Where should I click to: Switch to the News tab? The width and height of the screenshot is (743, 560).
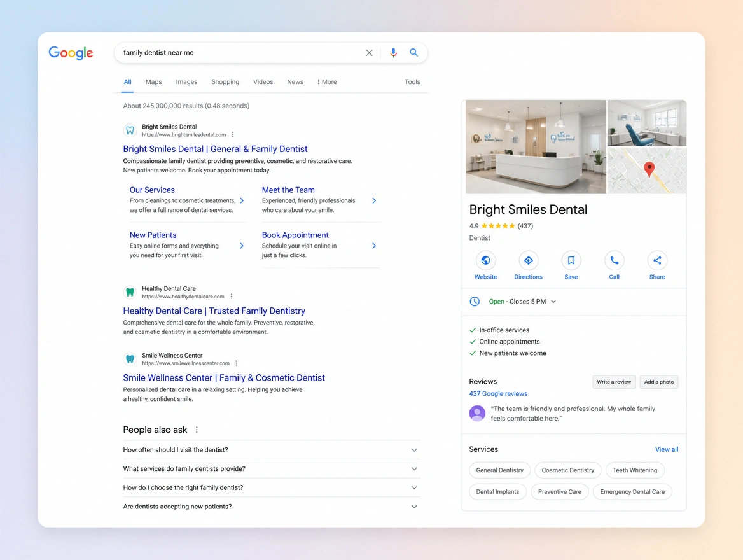(295, 82)
